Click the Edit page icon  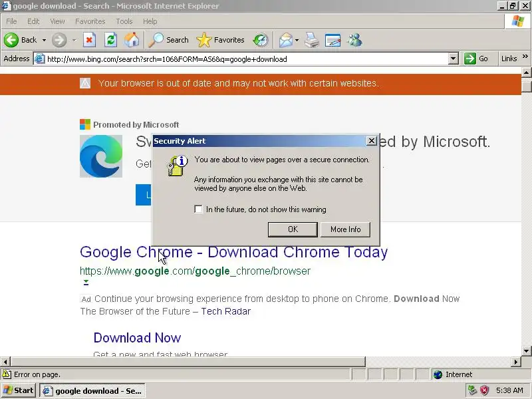[x=333, y=40]
